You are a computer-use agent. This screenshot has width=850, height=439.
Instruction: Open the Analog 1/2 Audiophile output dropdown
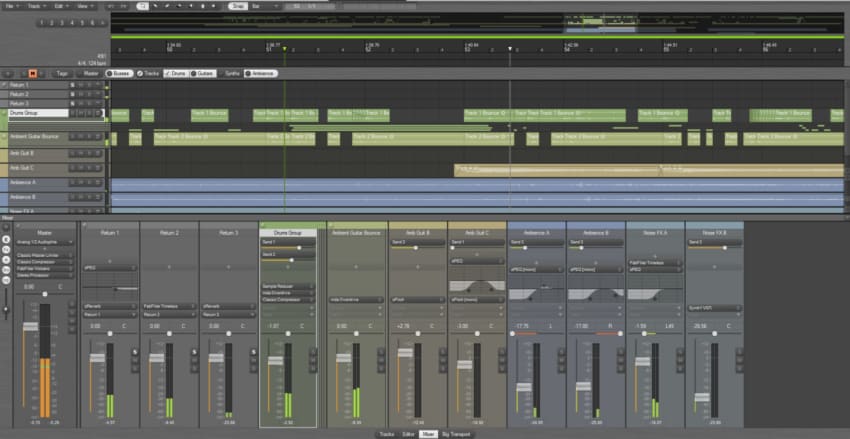click(43, 242)
